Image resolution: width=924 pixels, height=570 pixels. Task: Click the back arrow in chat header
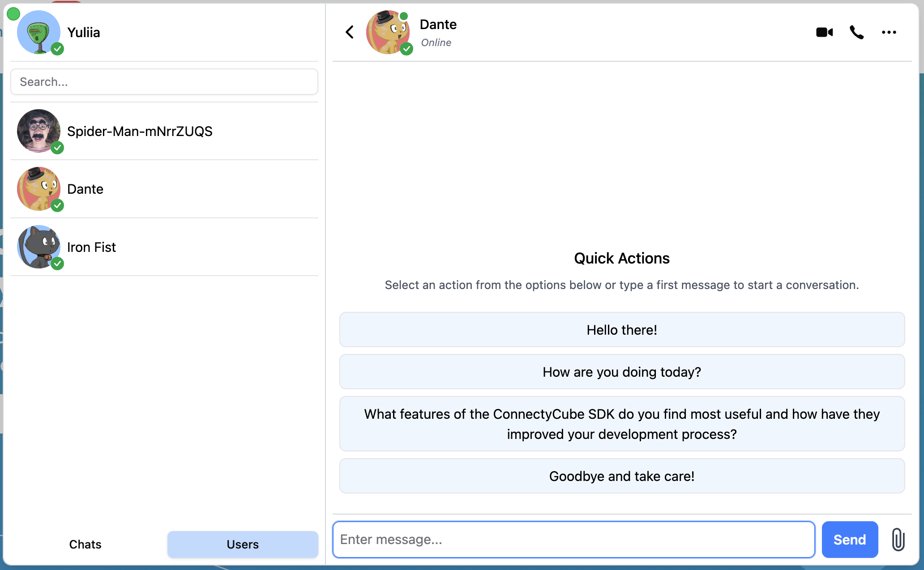click(350, 32)
